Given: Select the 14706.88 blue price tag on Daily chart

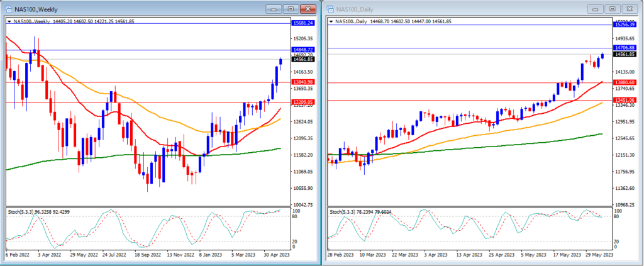Looking at the screenshot, I should [x=625, y=48].
